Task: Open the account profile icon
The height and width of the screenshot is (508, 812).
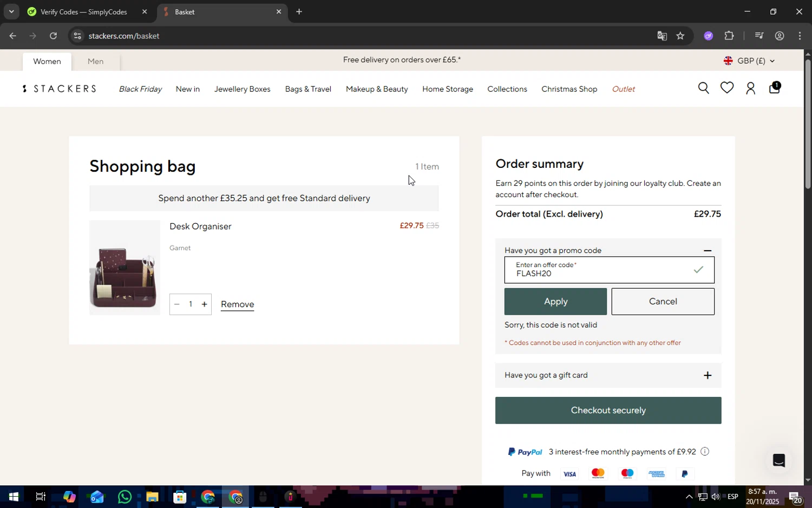Action: coord(750,88)
